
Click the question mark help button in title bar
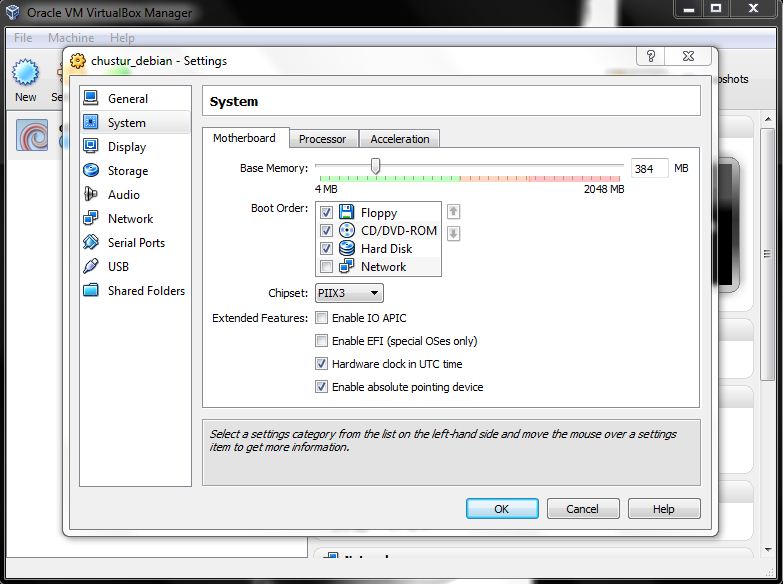(651, 56)
